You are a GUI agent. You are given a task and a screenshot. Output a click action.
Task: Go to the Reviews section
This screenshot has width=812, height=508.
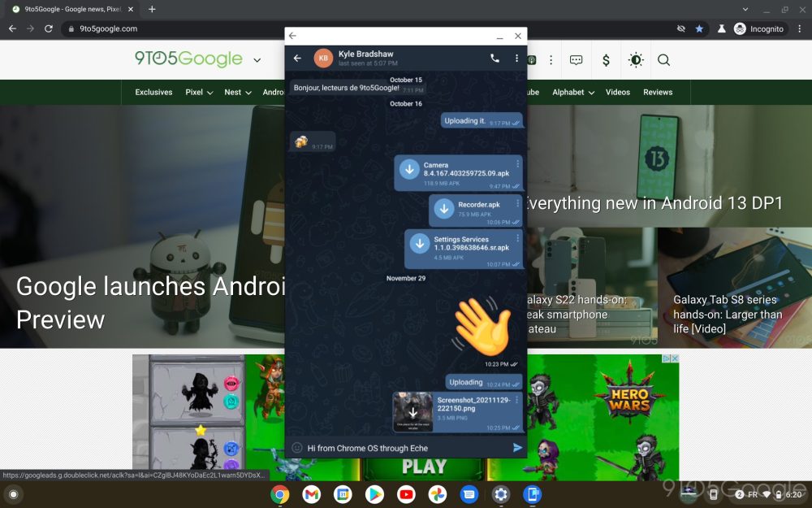[x=658, y=93]
